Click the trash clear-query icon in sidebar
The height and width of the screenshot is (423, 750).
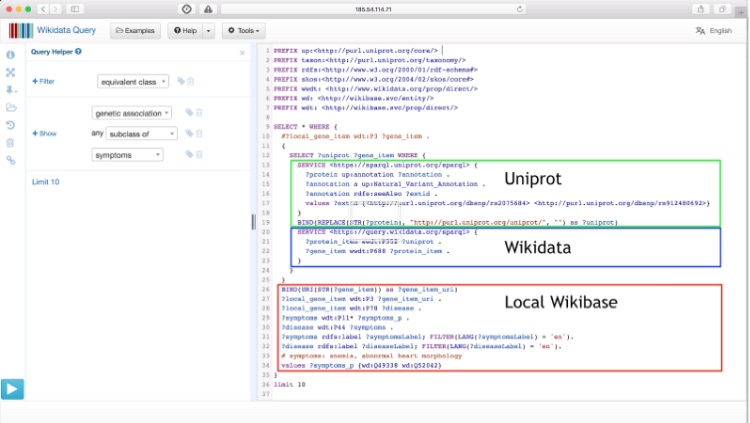(10, 143)
